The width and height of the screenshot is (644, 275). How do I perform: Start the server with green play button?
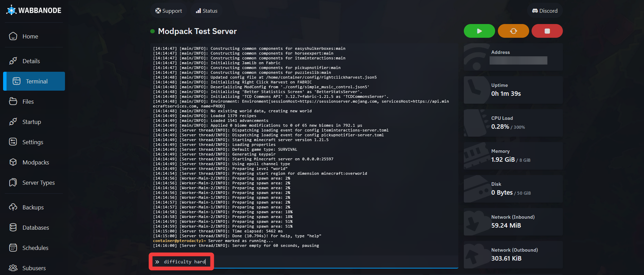point(479,31)
